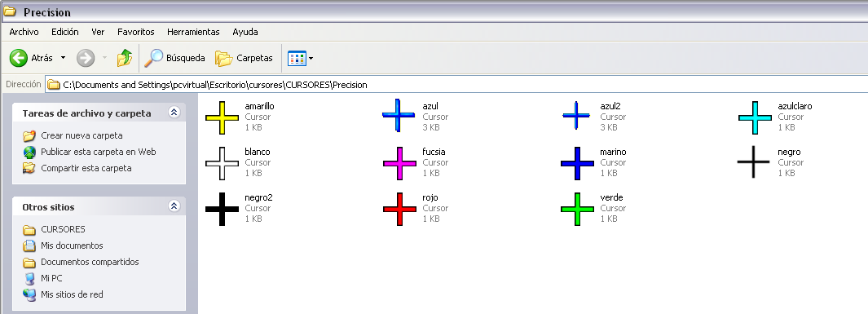This screenshot has height=314, width=868.
Task: Click the 'azulclaro' file name text
Action: (795, 106)
